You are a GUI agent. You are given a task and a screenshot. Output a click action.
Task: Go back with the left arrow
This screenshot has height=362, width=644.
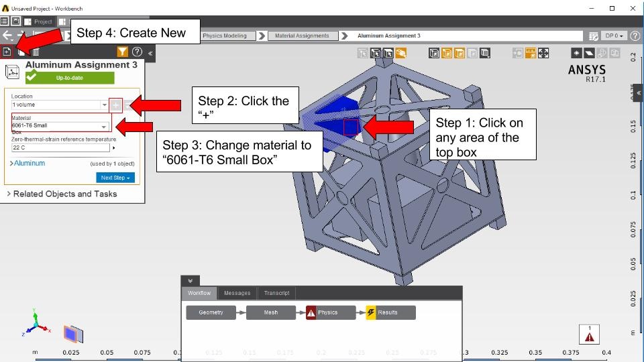[x=7, y=36]
